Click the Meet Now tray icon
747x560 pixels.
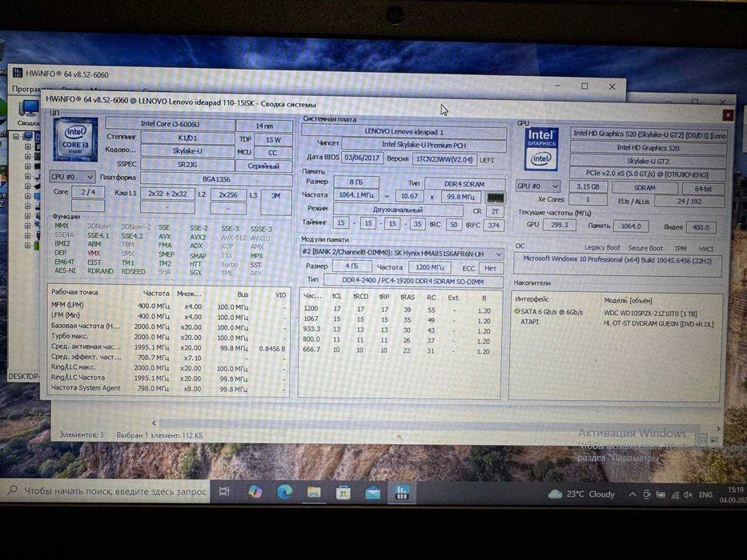pos(646,494)
